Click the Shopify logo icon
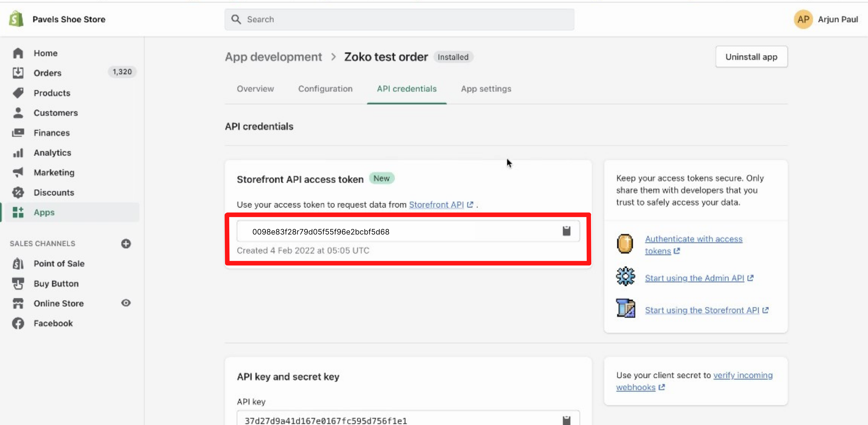 point(16,19)
